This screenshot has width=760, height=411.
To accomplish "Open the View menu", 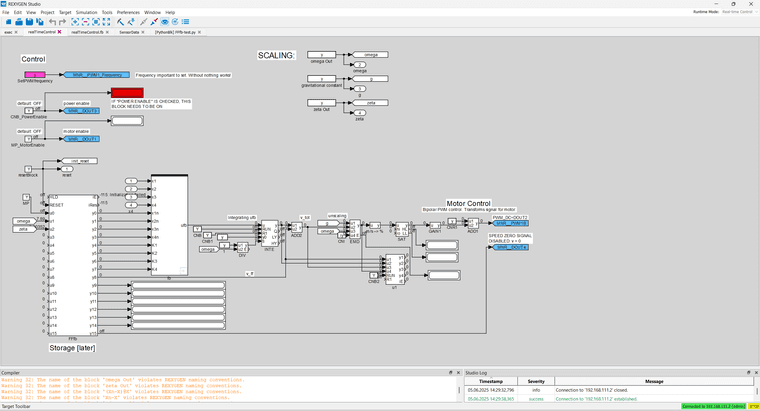I will 31,12.
